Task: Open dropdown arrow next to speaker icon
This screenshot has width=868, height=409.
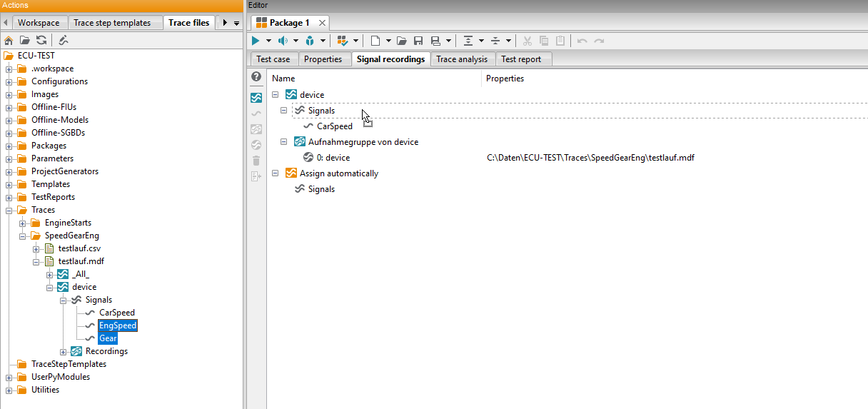Action: pos(296,41)
